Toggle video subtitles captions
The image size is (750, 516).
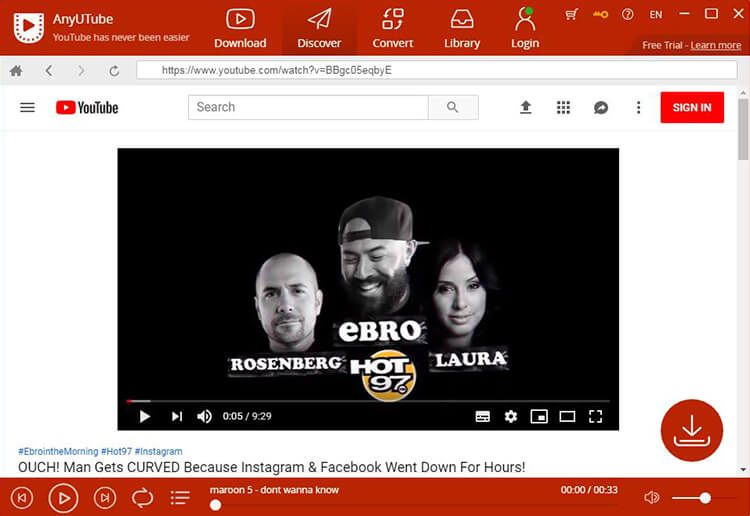click(x=483, y=417)
